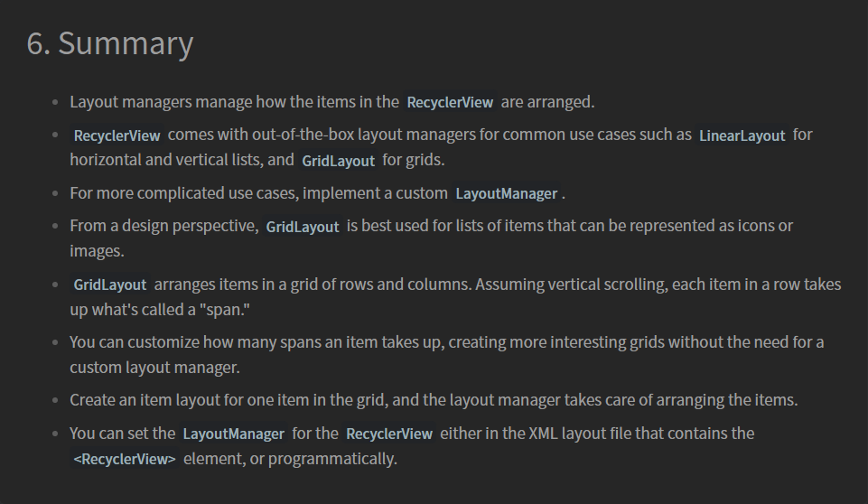Click LayoutManager code after "You can set the"

(234, 434)
